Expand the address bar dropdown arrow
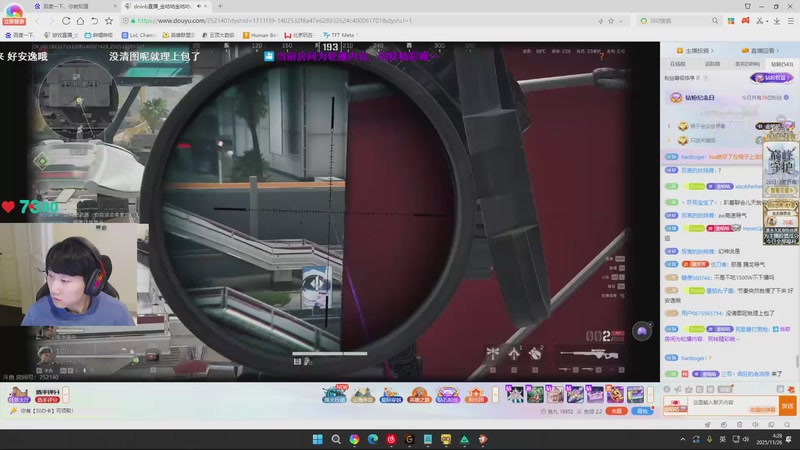This screenshot has width=800, height=450. coord(621,21)
